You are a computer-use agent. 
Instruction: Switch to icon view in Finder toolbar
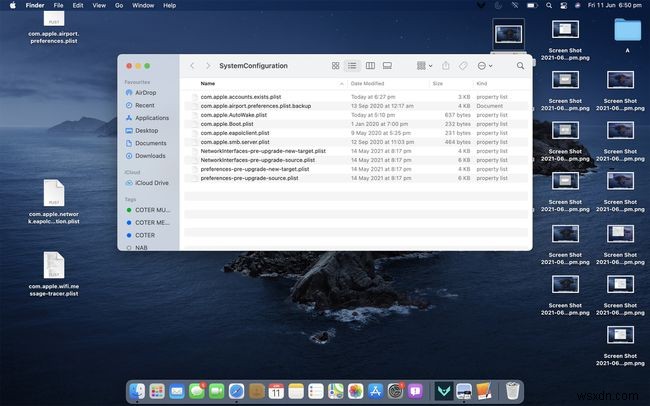[x=335, y=66]
